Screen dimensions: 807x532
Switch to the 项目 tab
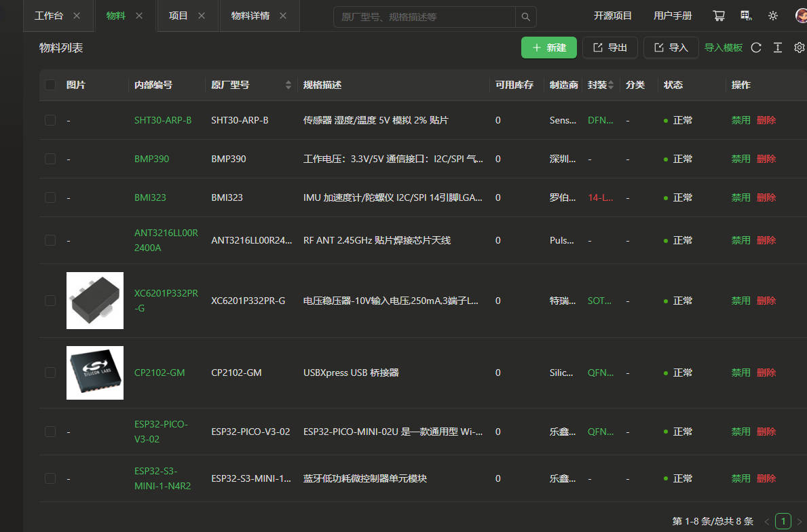tap(178, 16)
